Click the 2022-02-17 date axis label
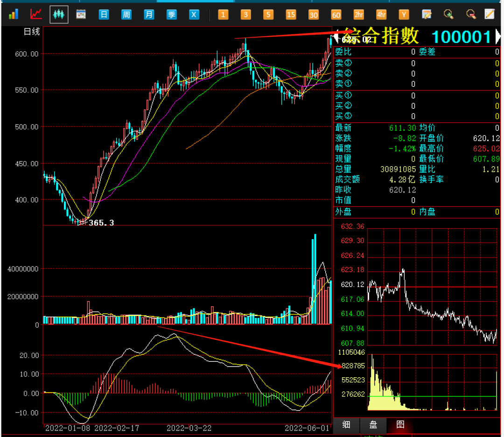 (117, 428)
